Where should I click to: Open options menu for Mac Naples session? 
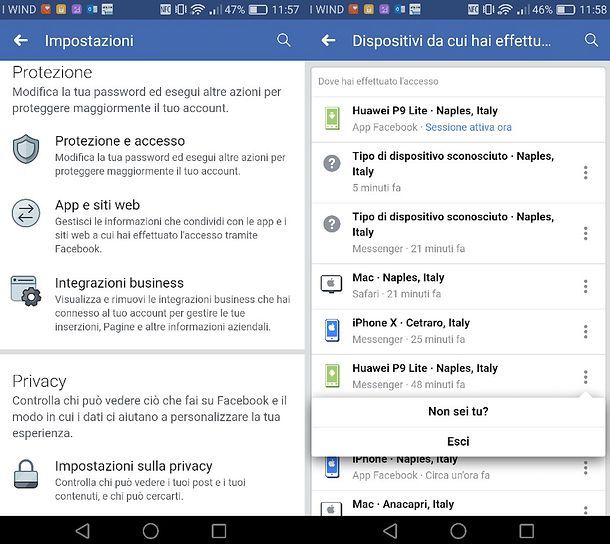click(585, 286)
